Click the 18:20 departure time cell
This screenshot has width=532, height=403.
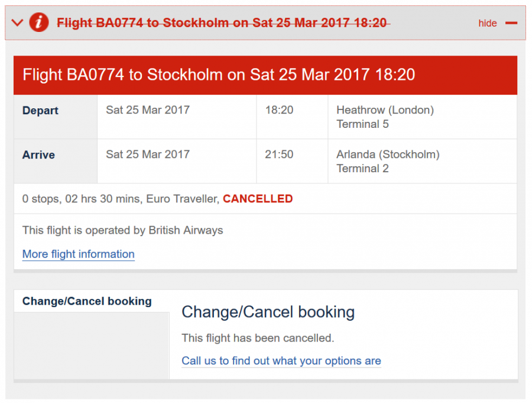pos(279,110)
